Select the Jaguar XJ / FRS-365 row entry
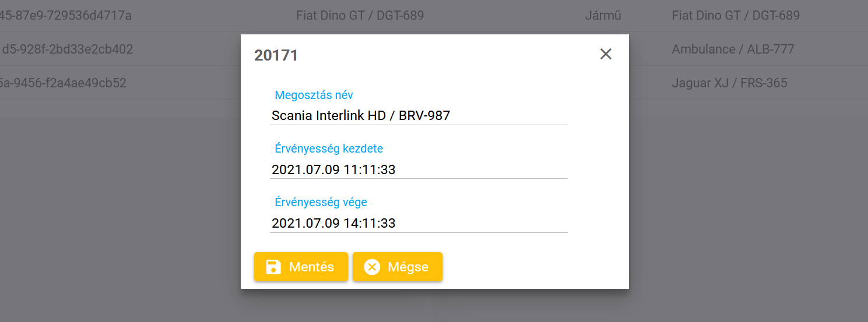Image resolution: width=868 pixels, height=322 pixels. [x=729, y=83]
